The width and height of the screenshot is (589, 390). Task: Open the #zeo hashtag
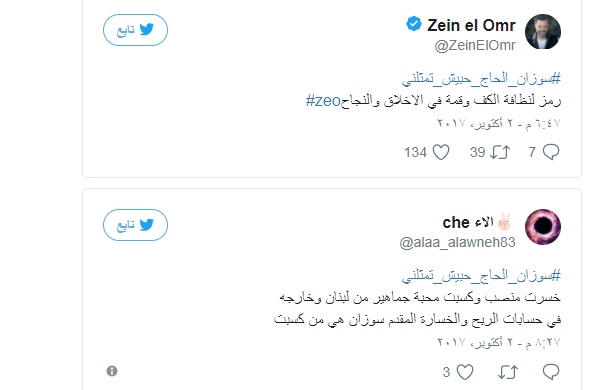coord(323,101)
